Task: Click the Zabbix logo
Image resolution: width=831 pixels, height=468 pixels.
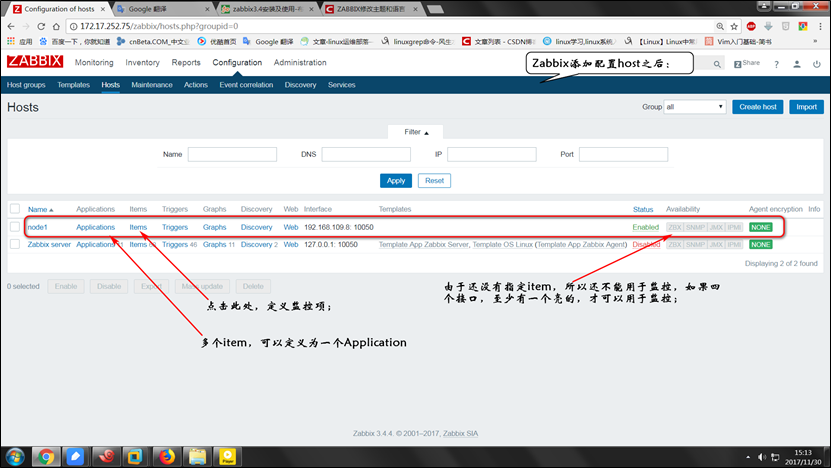Action: click(35, 61)
